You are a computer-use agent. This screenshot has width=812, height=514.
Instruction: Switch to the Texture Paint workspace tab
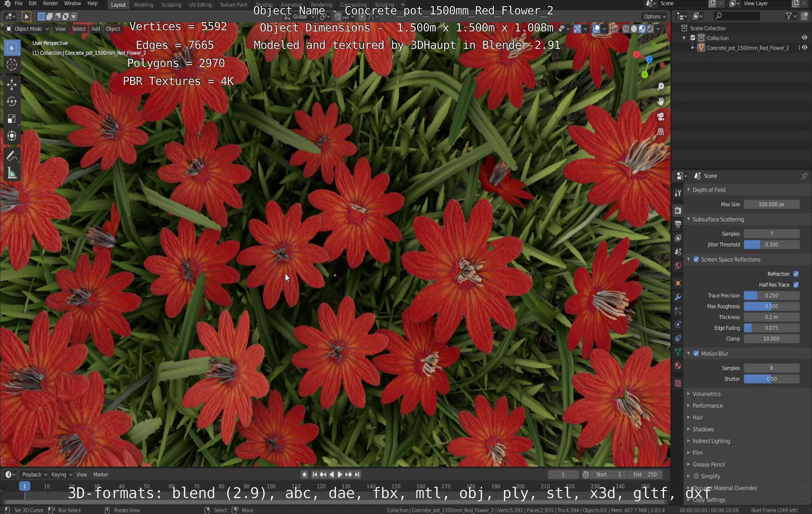[233, 5]
